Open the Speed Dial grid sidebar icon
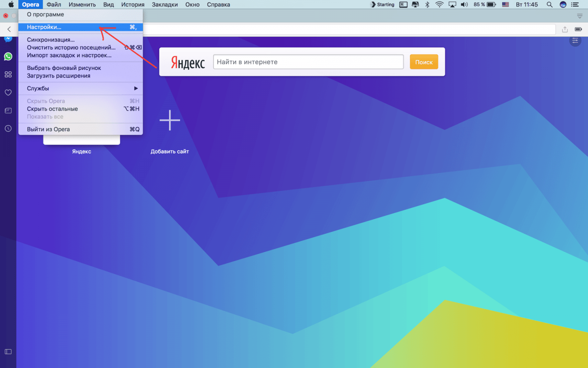Screen dimensions: 588x368 [x=8, y=74]
